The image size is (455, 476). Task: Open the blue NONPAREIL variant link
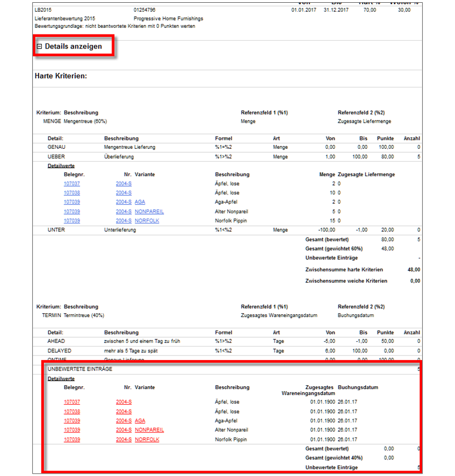tap(149, 212)
